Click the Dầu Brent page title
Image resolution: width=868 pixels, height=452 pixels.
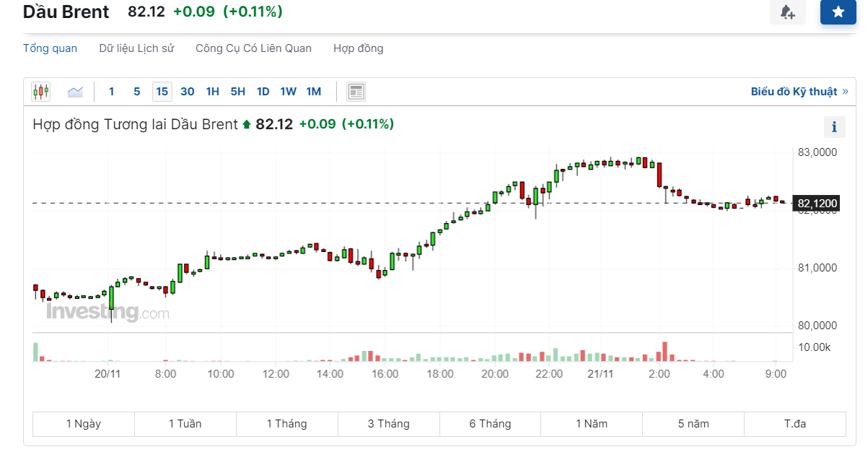point(66,12)
